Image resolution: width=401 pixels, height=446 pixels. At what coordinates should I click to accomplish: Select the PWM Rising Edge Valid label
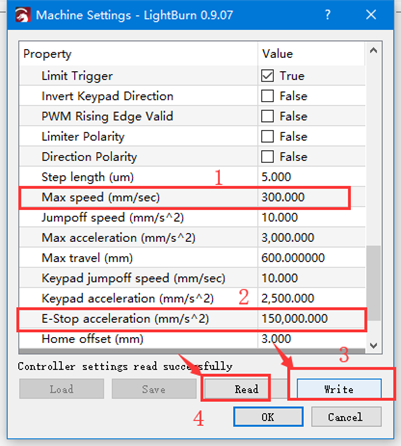pyautogui.click(x=107, y=116)
